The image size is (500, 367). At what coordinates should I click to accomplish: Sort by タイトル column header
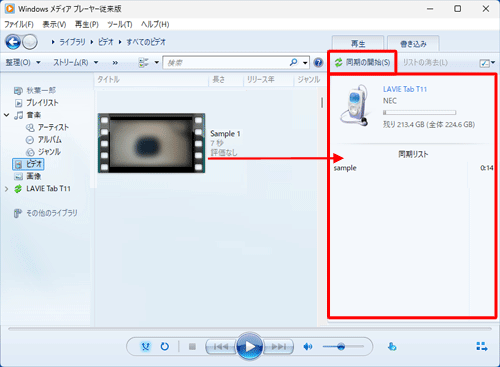tap(152, 80)
